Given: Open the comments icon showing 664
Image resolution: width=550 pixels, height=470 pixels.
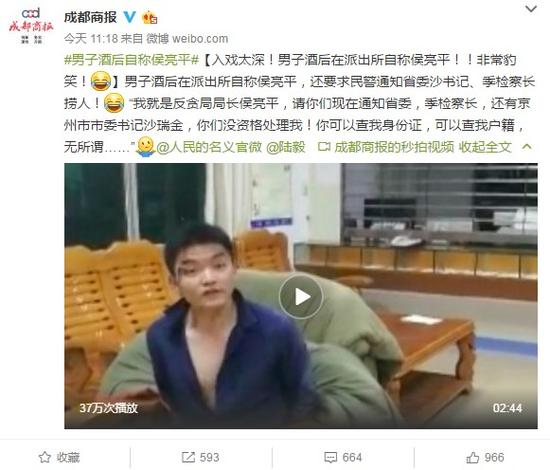Looking at the screenshot, I should (343, 457).
